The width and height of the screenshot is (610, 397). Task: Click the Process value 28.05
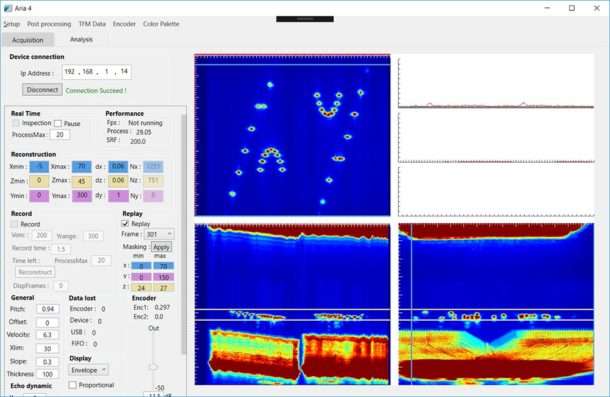(x=144, y=132)
